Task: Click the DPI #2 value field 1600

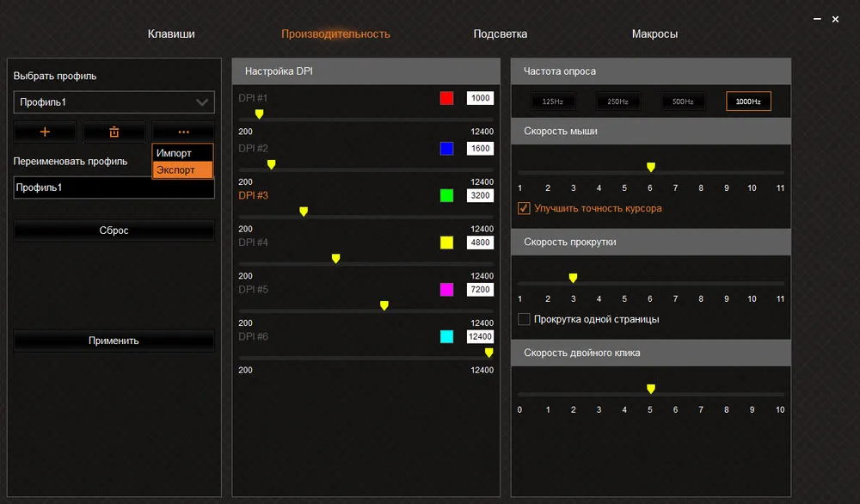Action: [480, 149]
